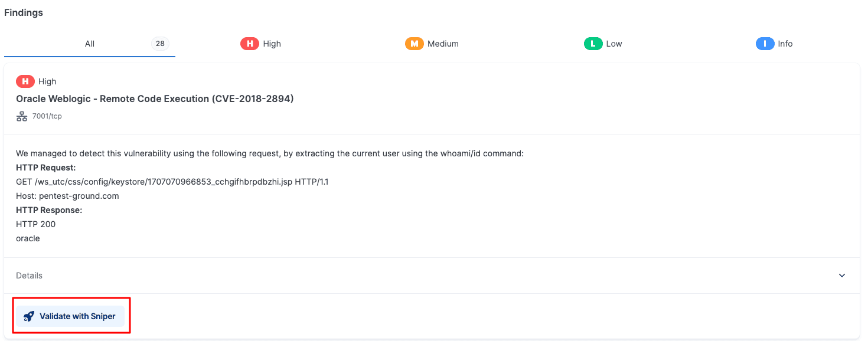Select the High severity badge icon
This screenshot has width=868, height=341.
(x=250, y=43)
